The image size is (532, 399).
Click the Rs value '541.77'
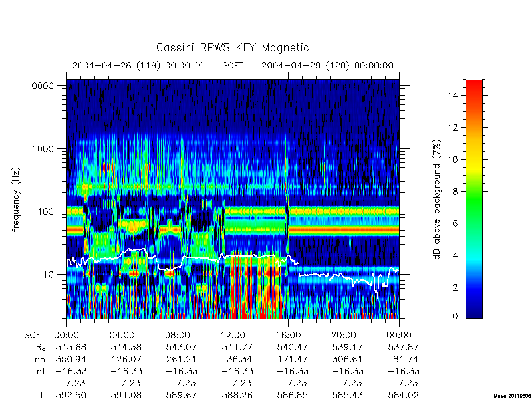(x=237, y=348)
